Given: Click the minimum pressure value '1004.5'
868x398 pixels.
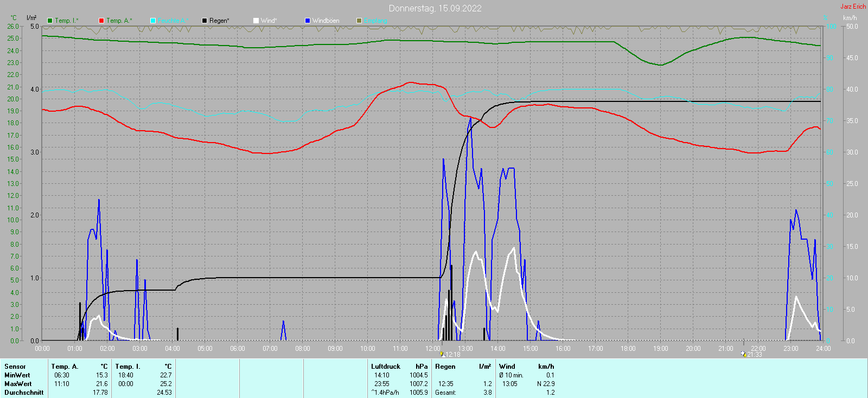Looking at the screenshot, I should click(419, 375).
